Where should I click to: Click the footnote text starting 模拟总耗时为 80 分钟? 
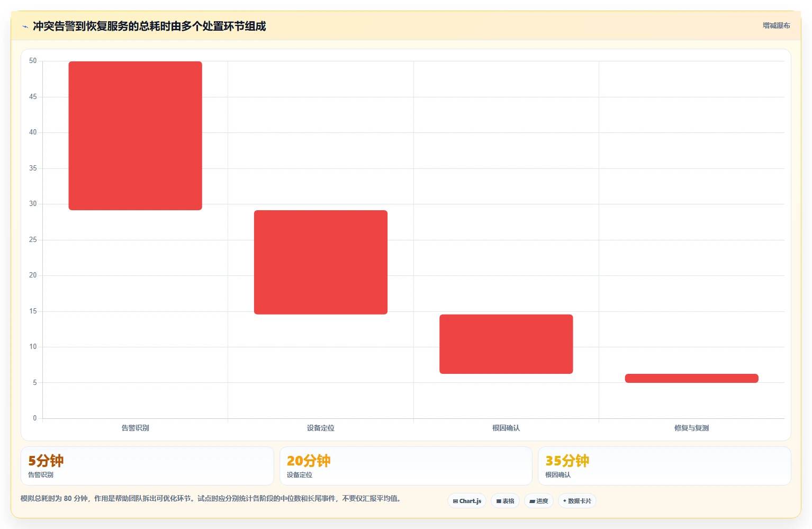coord(211,498)
